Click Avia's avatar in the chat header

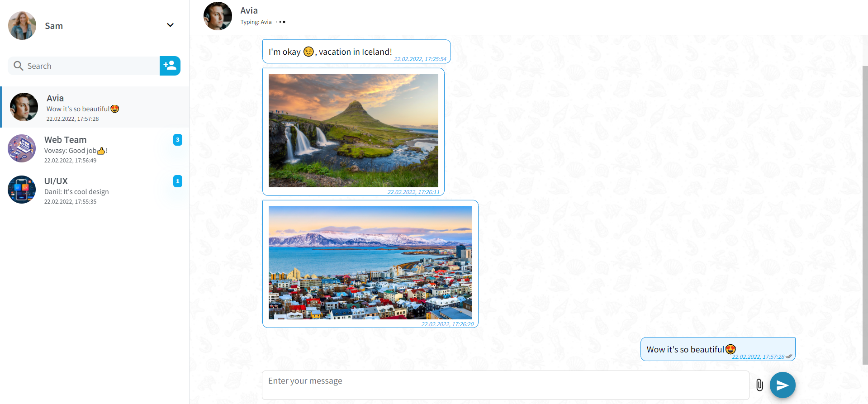(218, 16)
